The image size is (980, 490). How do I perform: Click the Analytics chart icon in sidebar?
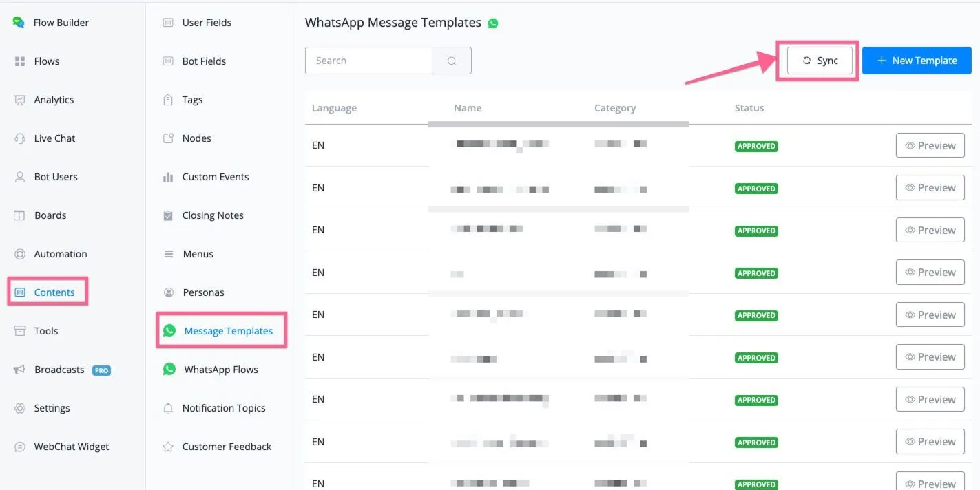pos(20,100)
